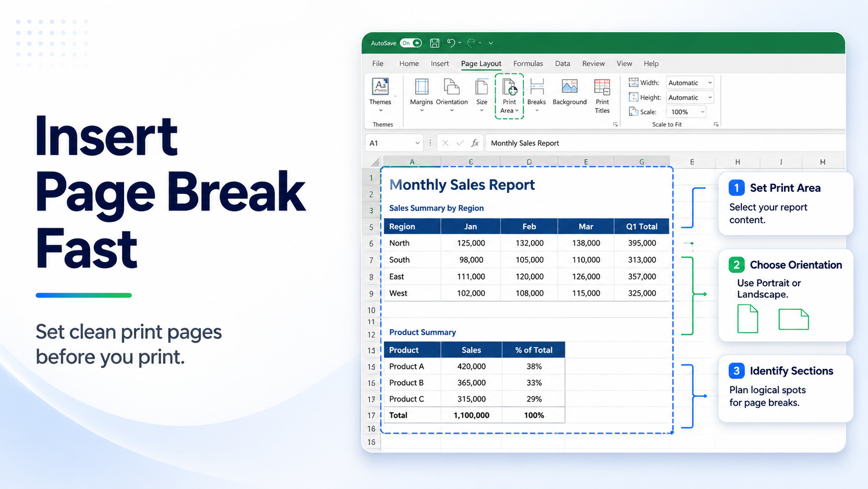Open the Data tab

coord(562,63)
